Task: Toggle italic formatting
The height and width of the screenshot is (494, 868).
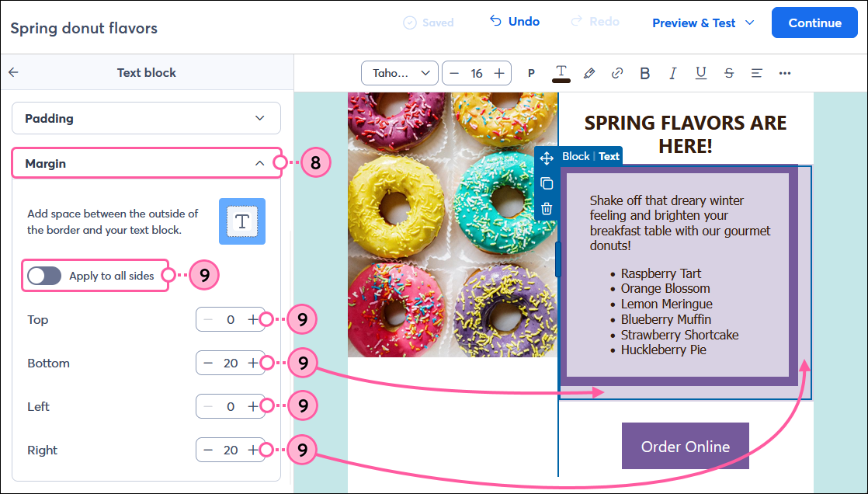Action: point(672,73)
